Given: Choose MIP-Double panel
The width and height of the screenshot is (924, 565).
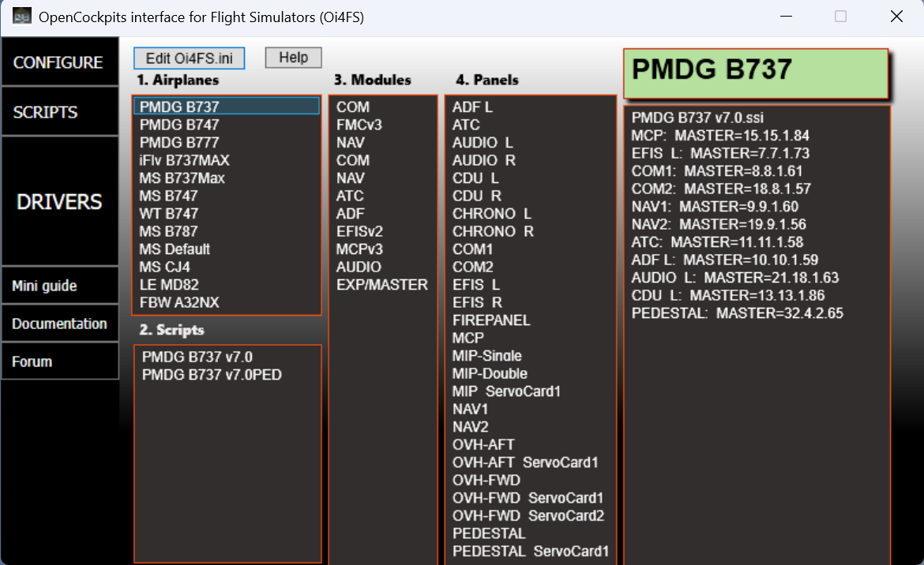Looking at the screenshot, I should point(490,373).
